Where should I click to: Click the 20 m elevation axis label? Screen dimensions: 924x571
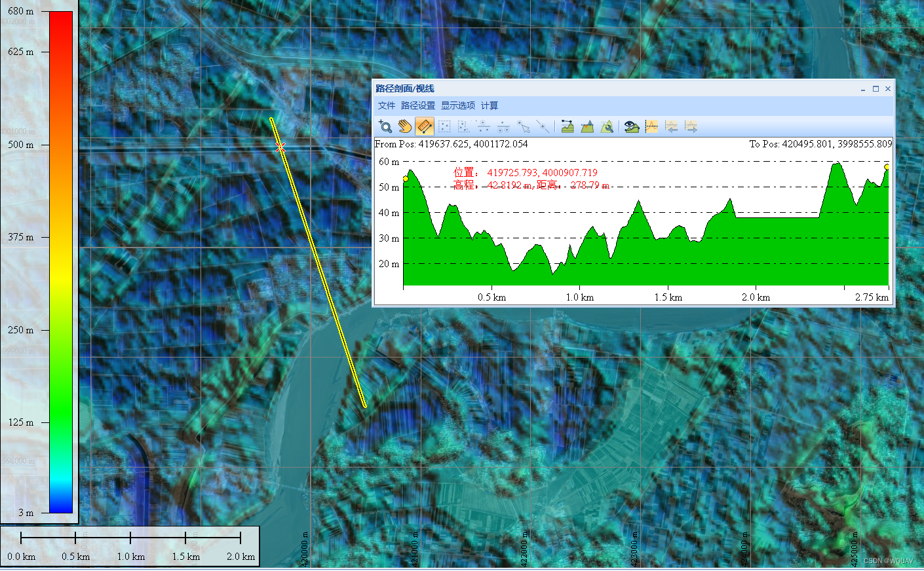389,264
